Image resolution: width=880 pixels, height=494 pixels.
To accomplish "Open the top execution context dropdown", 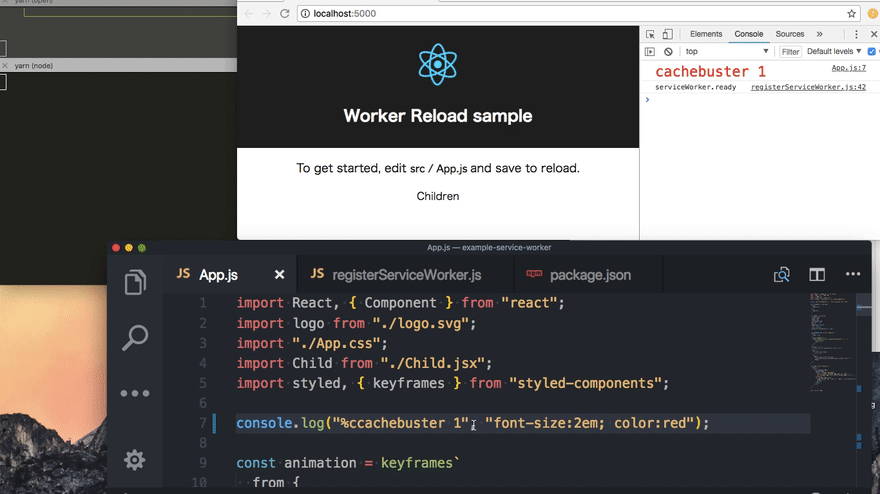I will coord(726,52).
